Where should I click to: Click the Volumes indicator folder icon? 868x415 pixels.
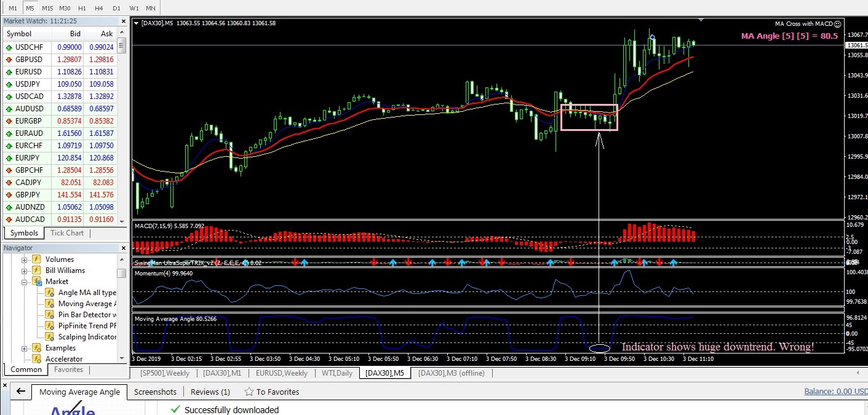click(36, 259)
